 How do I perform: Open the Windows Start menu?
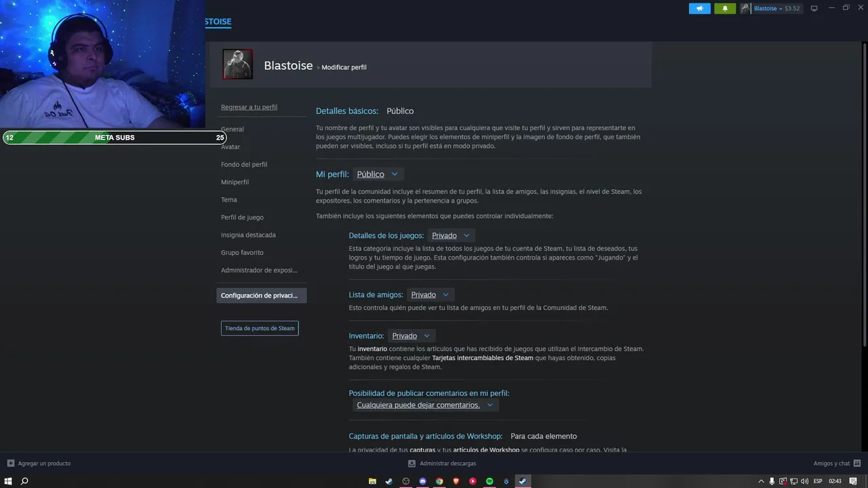tap(8, 481)
